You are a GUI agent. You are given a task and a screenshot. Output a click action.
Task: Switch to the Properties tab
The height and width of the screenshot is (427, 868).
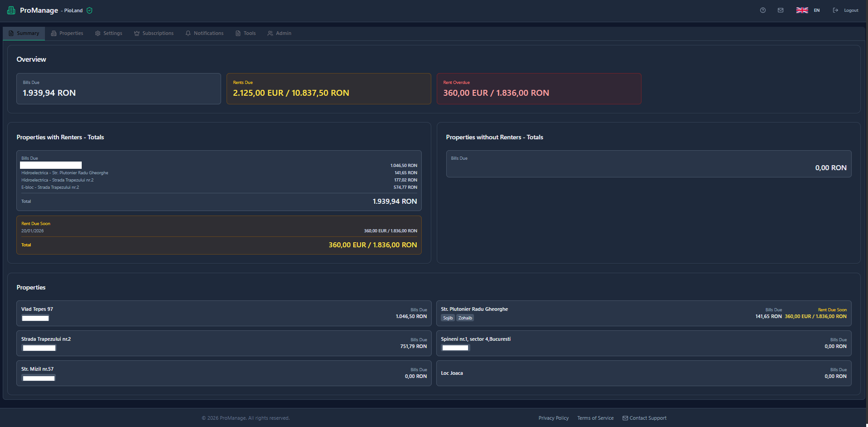pos(67,33)
